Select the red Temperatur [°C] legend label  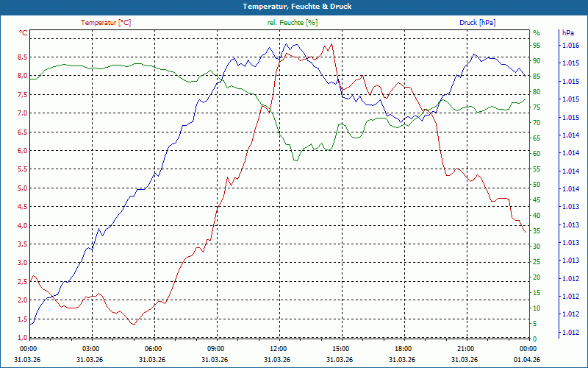coord(106,23)
